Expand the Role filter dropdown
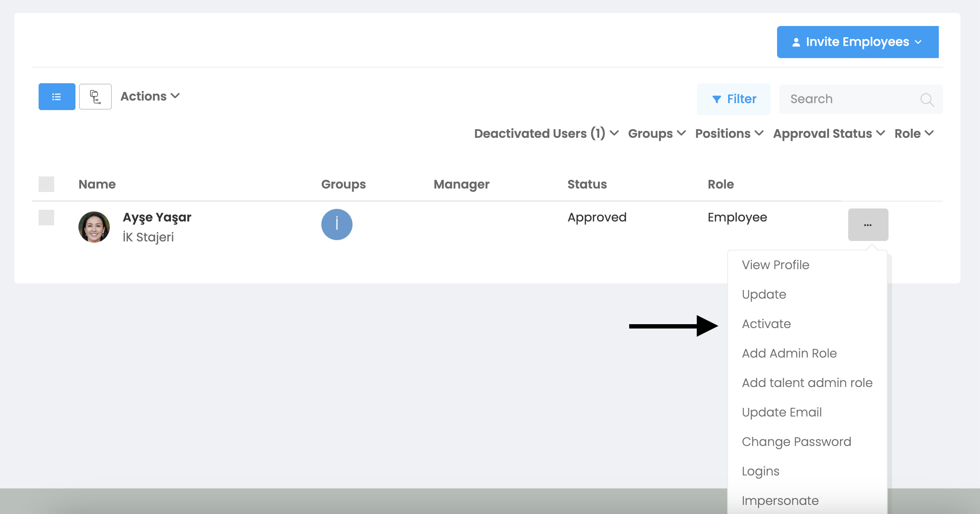The width and height of the screenshot is (980, 514). tap(914, 133)
